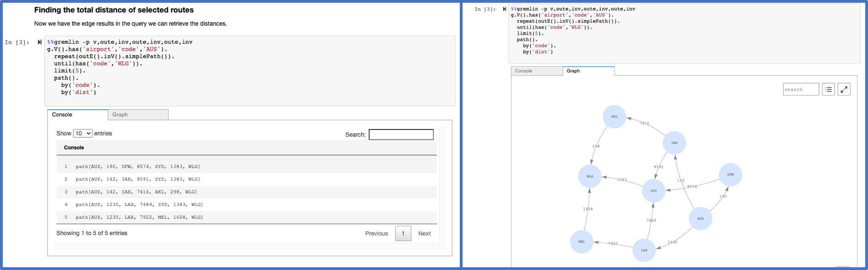This screenshot has height=270, width=868.
Task: Select the SYD airport node
Action: pos(653,191)
